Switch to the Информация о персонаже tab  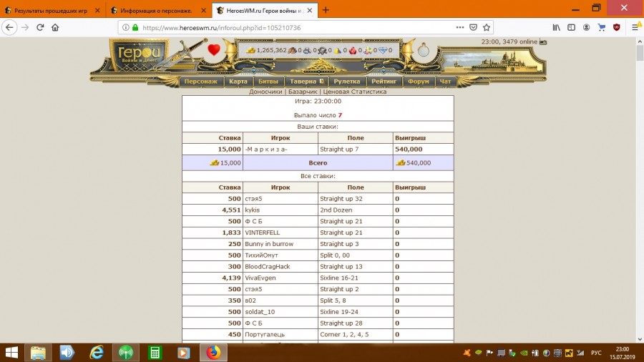coord(155,10)
